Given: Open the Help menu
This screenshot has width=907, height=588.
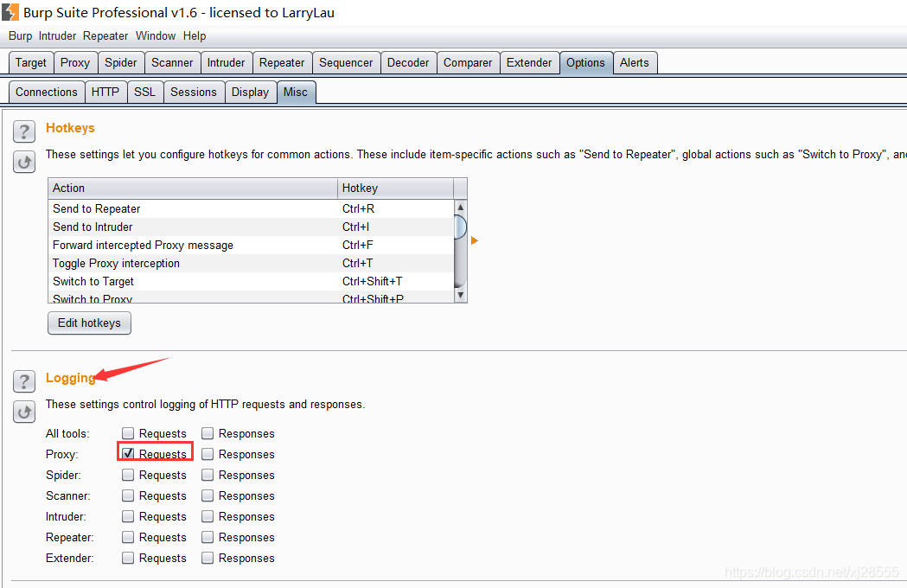Looking at the screenshot, I should (195, 35).
